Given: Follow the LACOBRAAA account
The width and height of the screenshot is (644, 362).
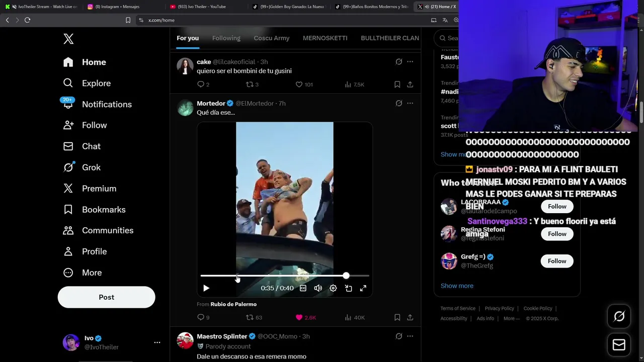Looking at the screenshot, I should 557,207.
